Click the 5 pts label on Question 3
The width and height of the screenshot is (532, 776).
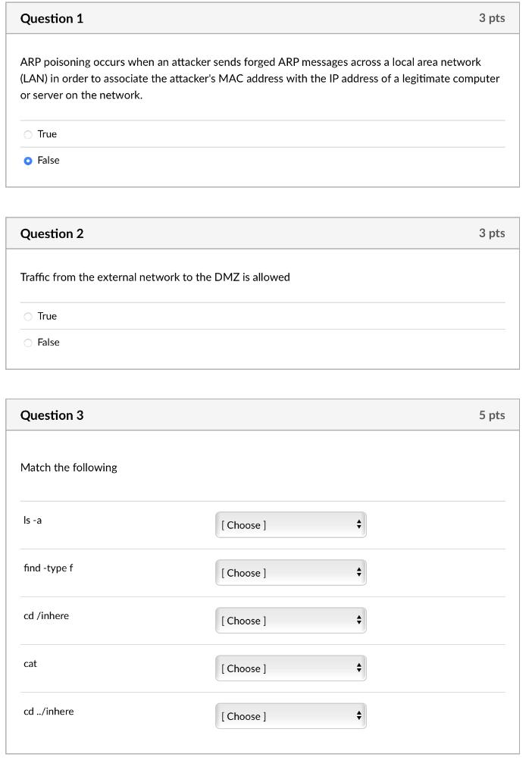click(x=491, y=415)
